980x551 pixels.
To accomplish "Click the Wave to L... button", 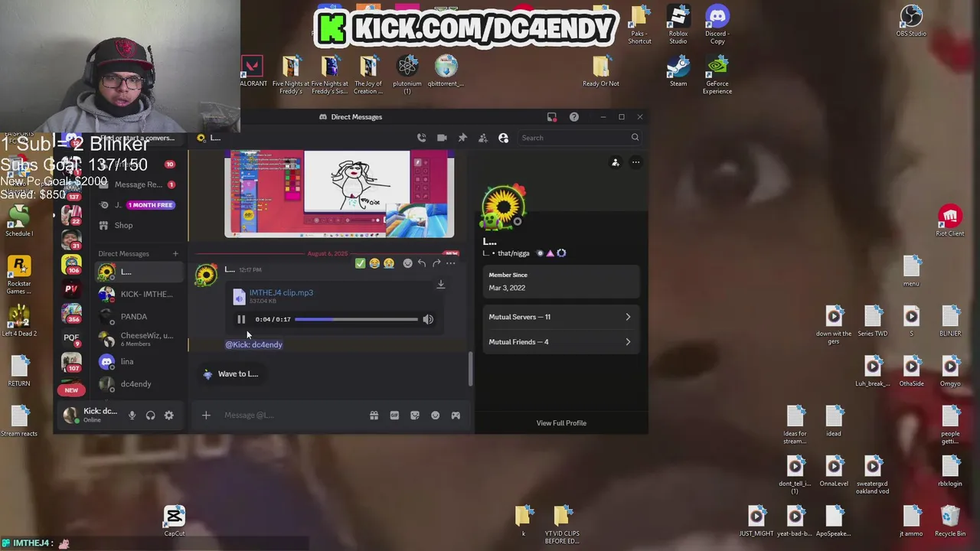I will click(230, 374).
